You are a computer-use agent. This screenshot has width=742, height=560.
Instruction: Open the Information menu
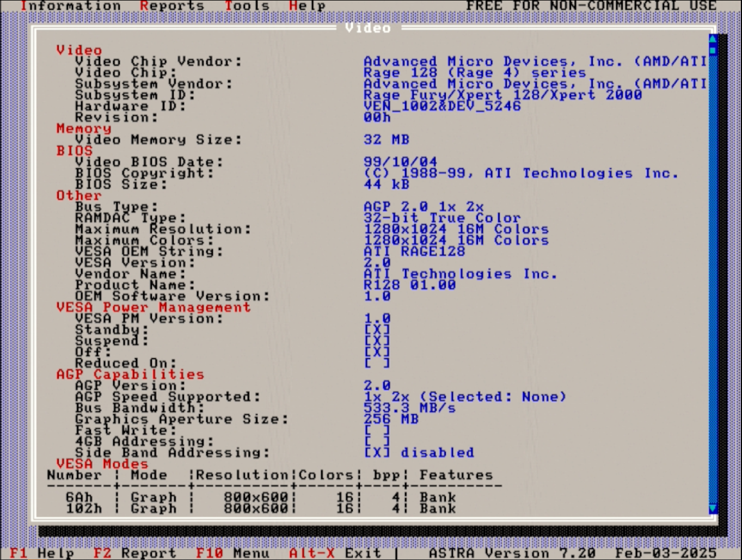click(71, 6)
